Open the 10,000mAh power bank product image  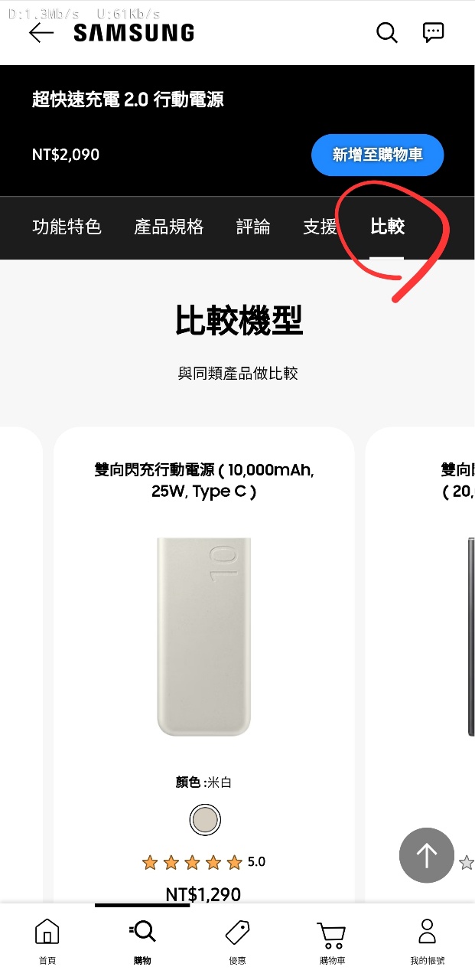tap(204, 636)
